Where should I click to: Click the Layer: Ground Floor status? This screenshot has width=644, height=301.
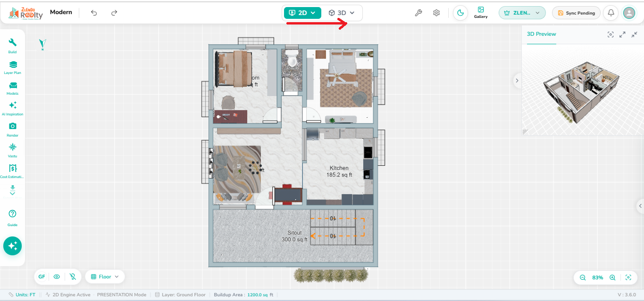click(180, 294)
